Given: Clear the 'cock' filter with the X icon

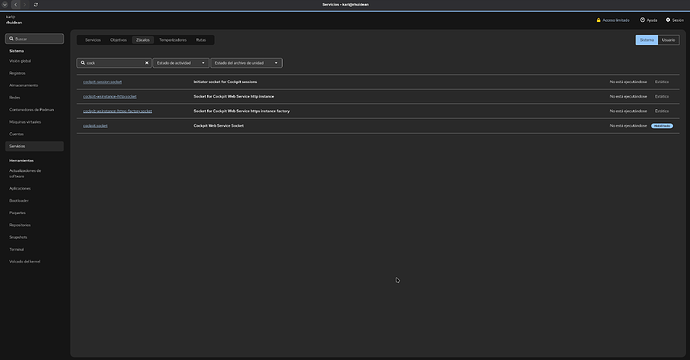Looking at the screenshot, I should tap(147, 63).
